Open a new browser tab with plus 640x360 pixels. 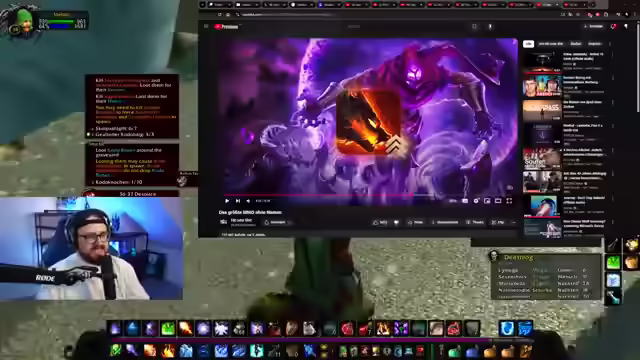(x=593, y=5)
